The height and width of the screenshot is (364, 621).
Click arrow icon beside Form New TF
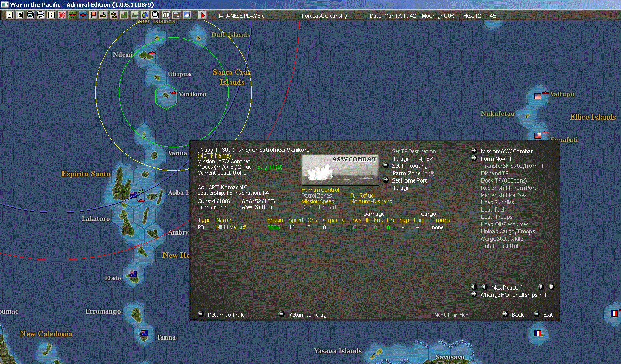click(x=474, y=158)
